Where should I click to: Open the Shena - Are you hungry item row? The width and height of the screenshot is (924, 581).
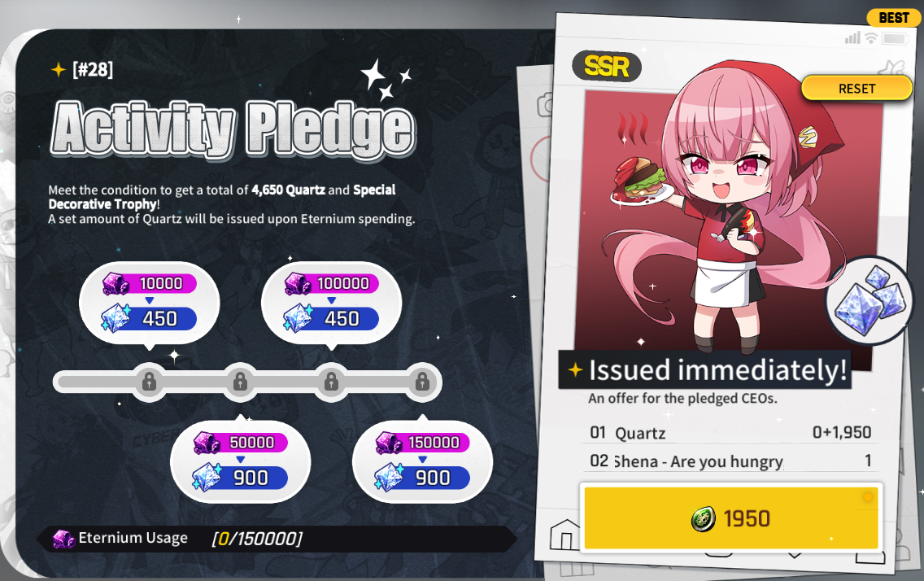tap(730, 461)
